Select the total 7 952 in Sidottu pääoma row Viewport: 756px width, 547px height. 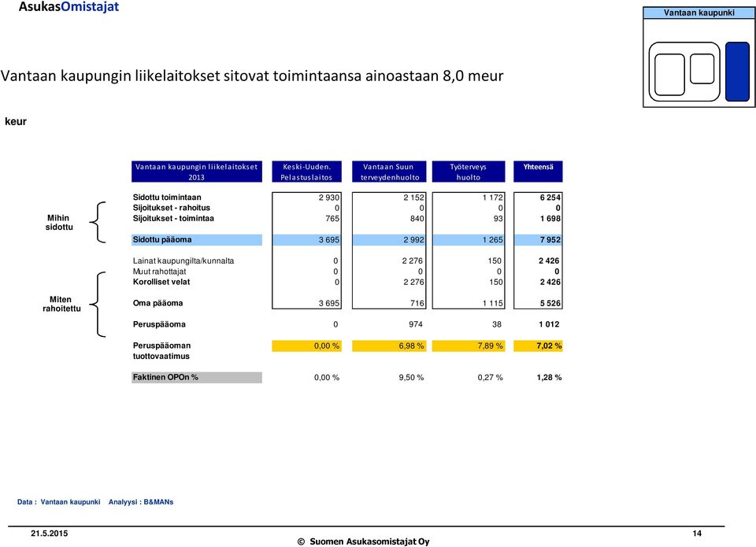tap(550, 239)
